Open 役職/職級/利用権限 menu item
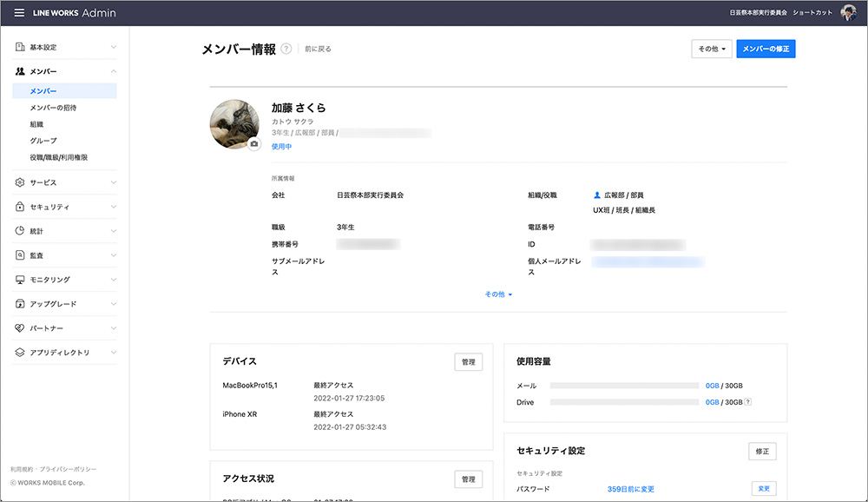 coord(58,157)
